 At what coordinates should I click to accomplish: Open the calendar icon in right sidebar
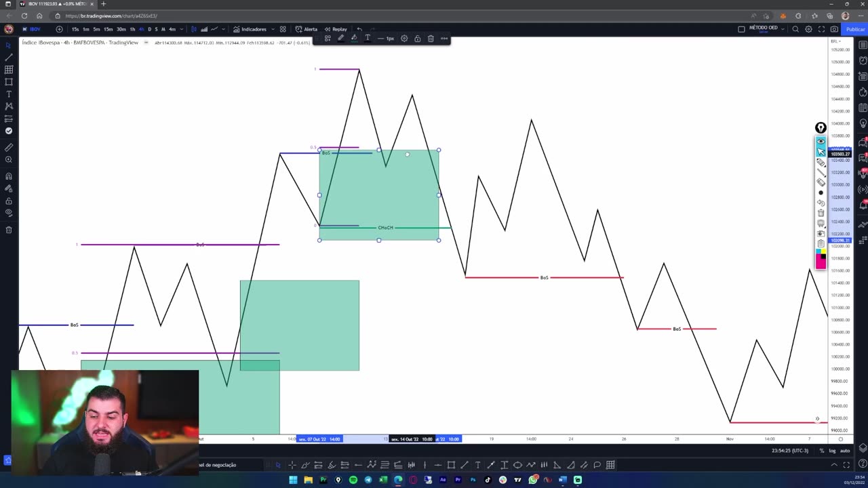click(863, 108)
